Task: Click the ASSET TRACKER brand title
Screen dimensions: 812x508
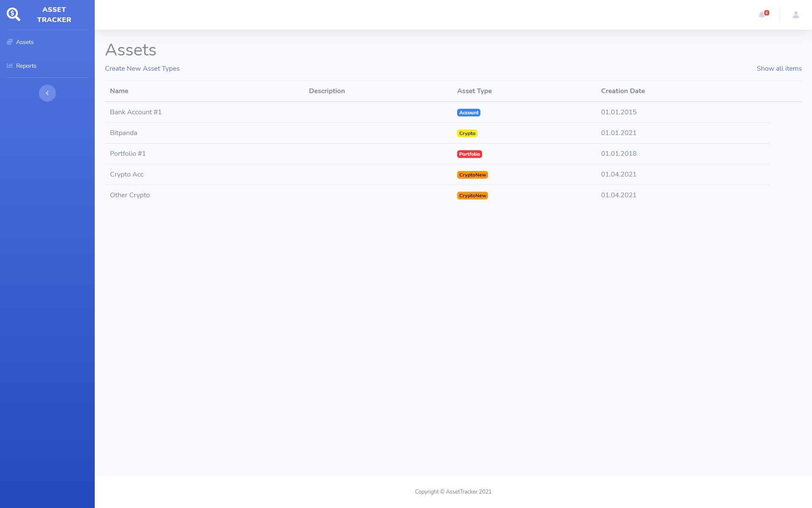Action: tap(54, 15)
